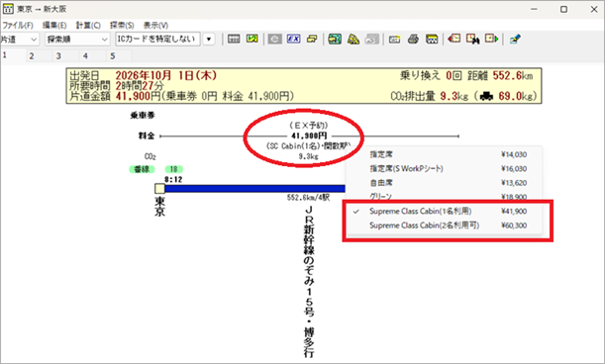Click the clock icon with green right arrow

tap(491, 39)
